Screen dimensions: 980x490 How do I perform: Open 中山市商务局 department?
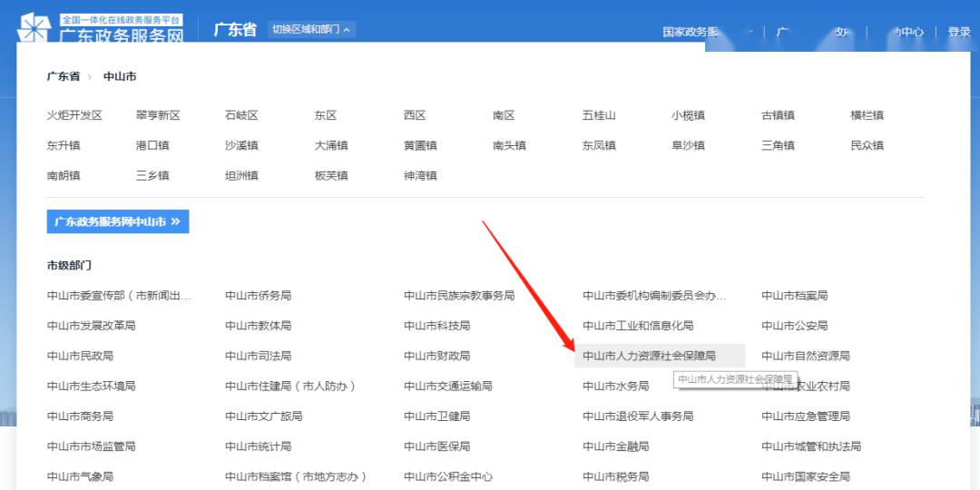coord(80,416)
